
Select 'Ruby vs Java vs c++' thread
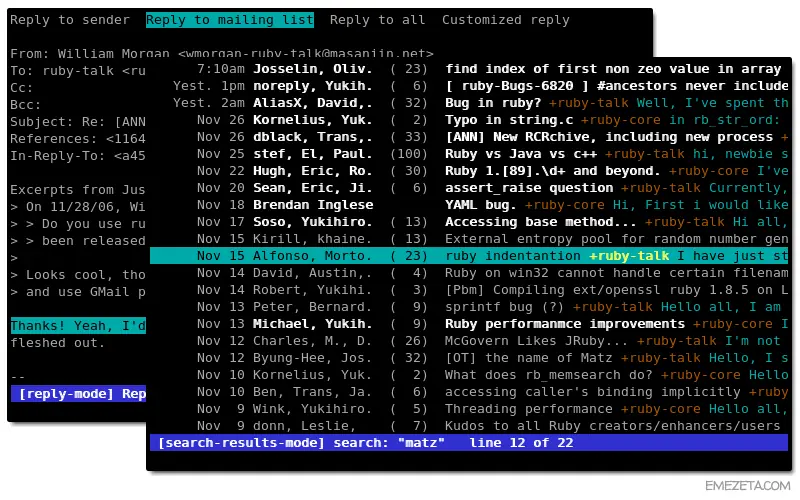coord(469,154)
